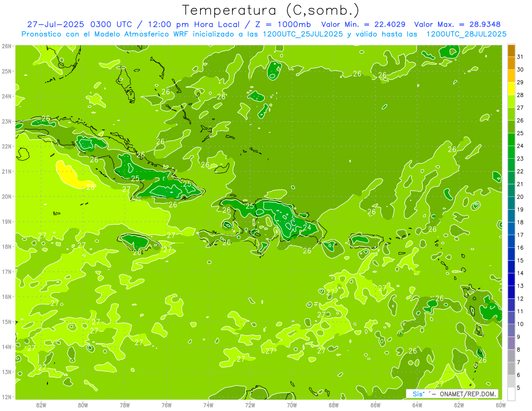Click the latitude label "16N"
The width and height of the screenshot is (532, 411).
click(7, 297)
